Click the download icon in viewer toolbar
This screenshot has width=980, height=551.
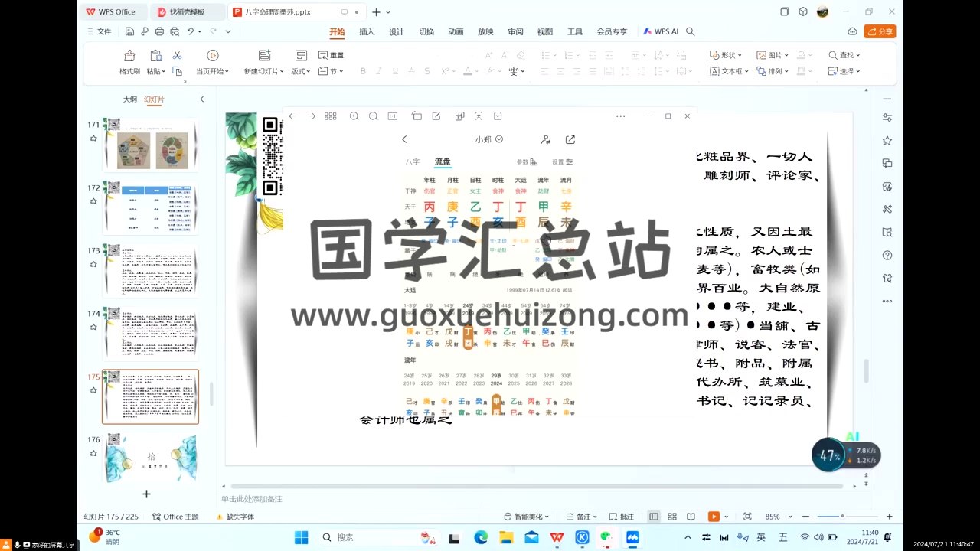pyautogui.click(x=498, y=116)
